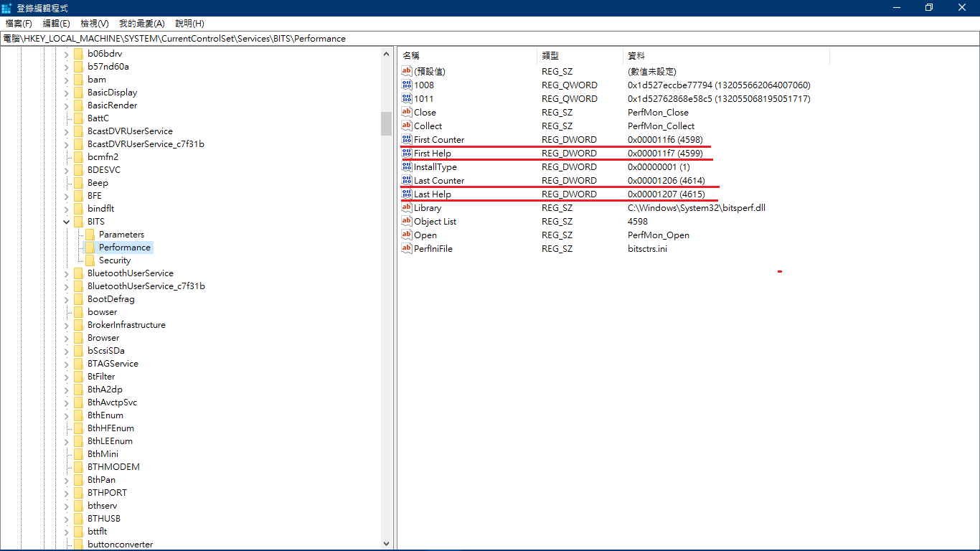Click the Registry Editor icon in title bar
Viewport: 980px width, 551px height.
click(x=7, y=7)
